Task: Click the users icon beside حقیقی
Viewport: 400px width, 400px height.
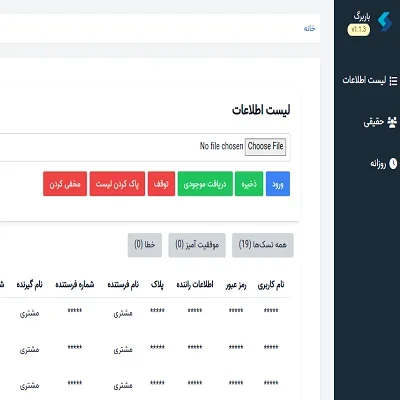Action: [x=392, y=122]
